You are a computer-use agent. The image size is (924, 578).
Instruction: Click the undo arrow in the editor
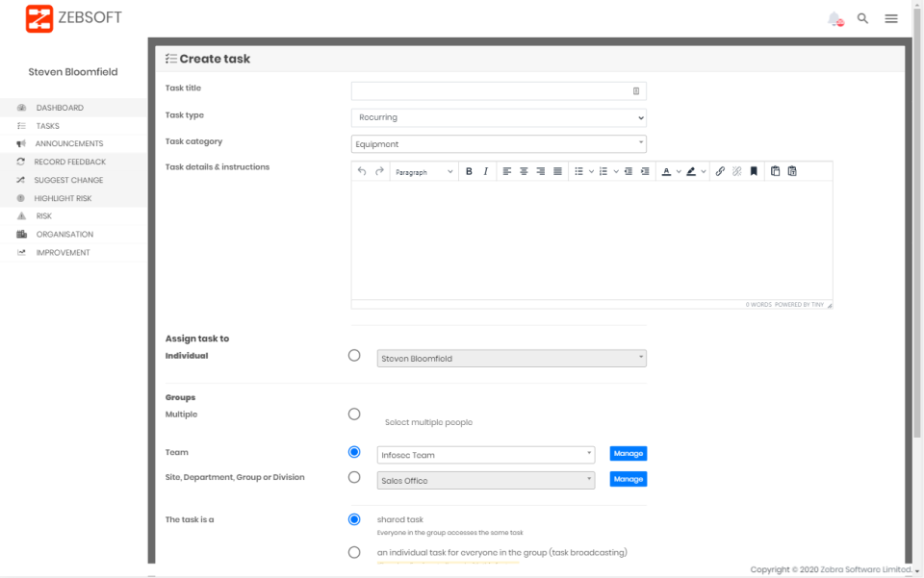(363, 171)
